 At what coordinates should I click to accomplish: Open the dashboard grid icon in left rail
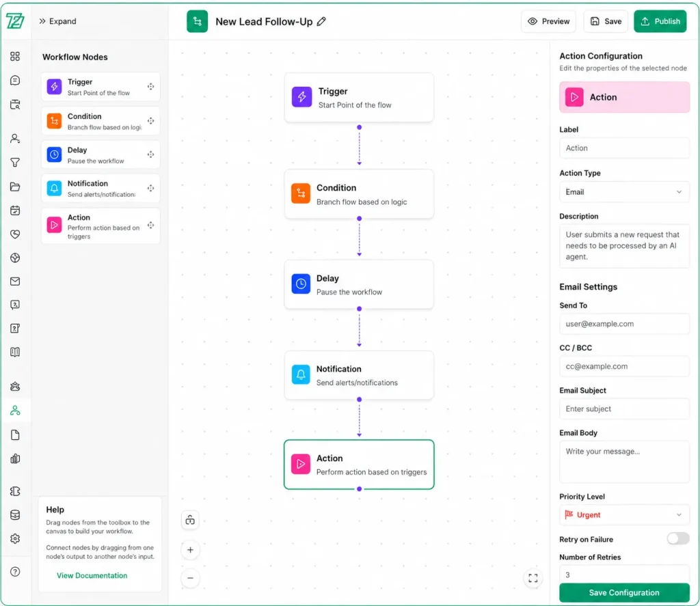coord(15,57)
